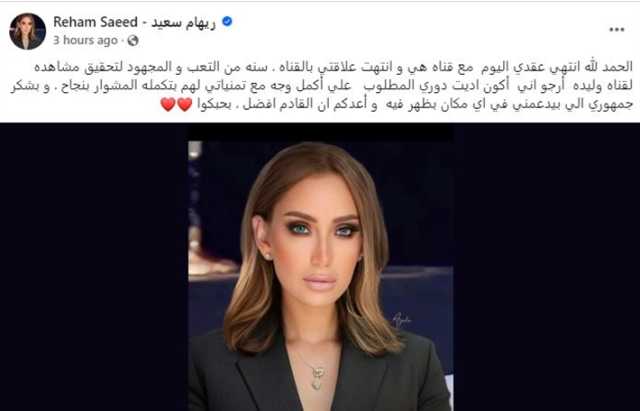Open the English name Reham Saeed link
The image size is (640, 411).
(95, 22)
